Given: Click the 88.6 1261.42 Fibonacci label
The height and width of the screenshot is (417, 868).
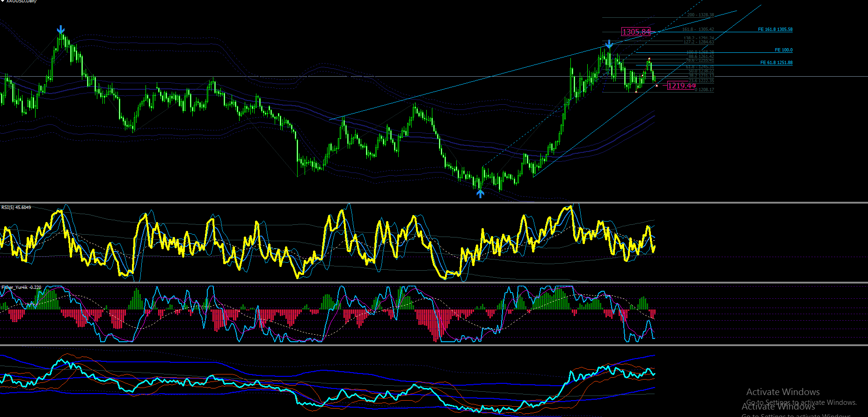Looking at the screenshot, I should 701,57.
